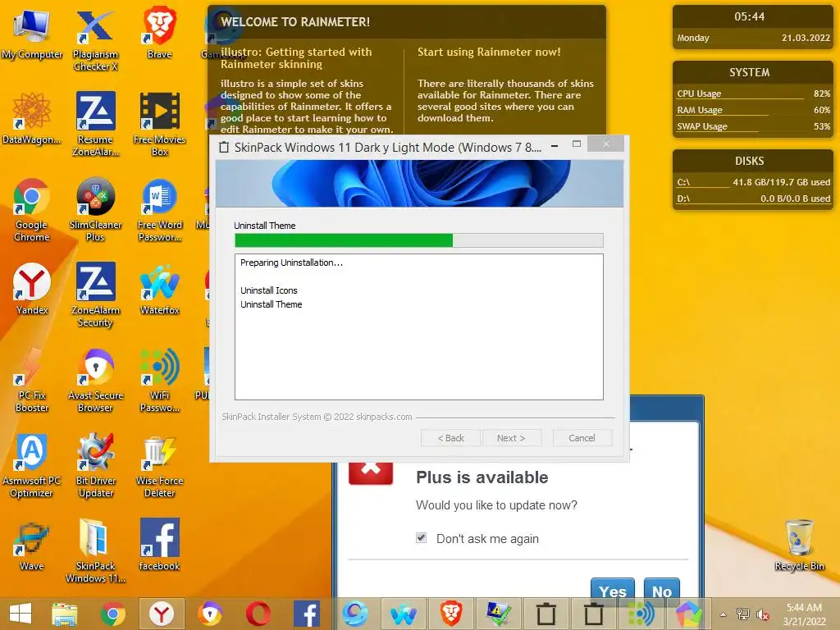
Task: Open Plagiarism Checker X shortcut
Action: [x=95, y=41]
